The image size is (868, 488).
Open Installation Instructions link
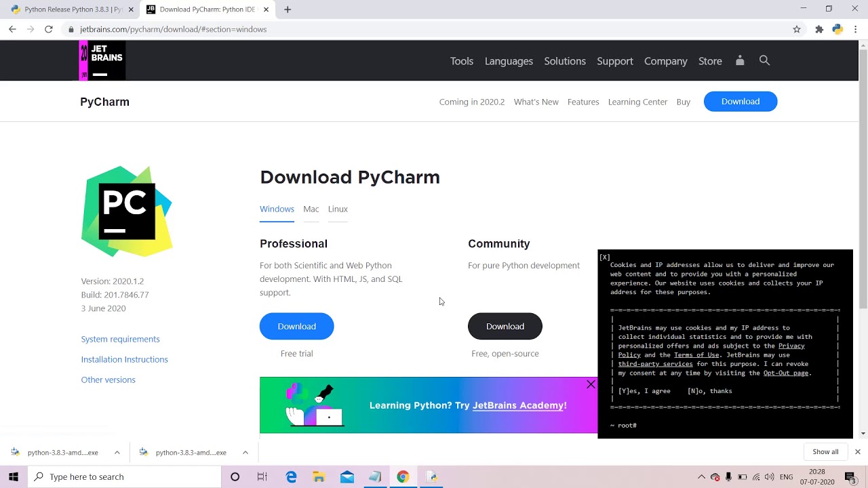tap(125, 359)
